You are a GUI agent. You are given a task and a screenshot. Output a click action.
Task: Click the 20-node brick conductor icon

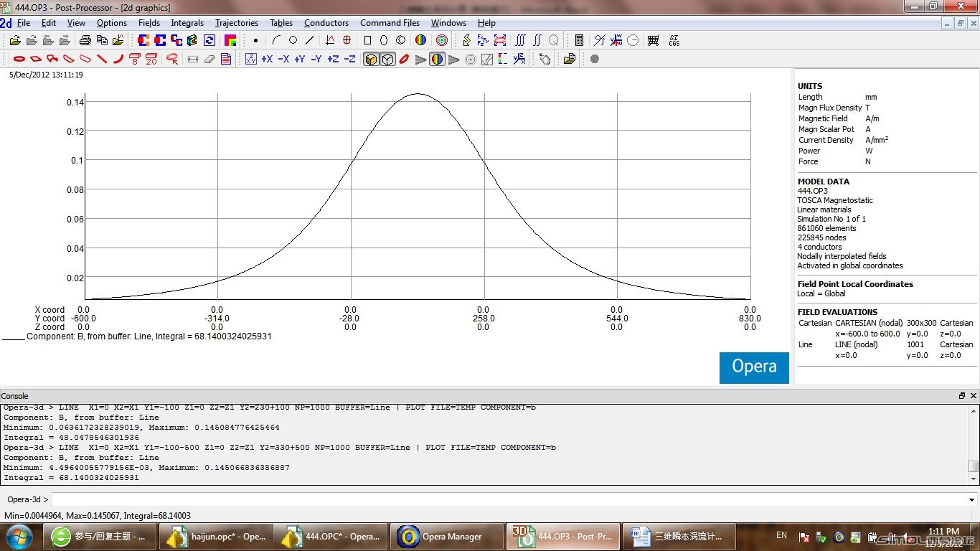[x=151, y=59]
